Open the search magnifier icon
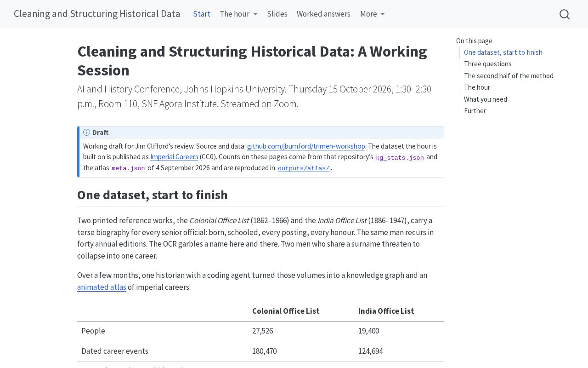The image size is (588, 368). tap(565, 14)
